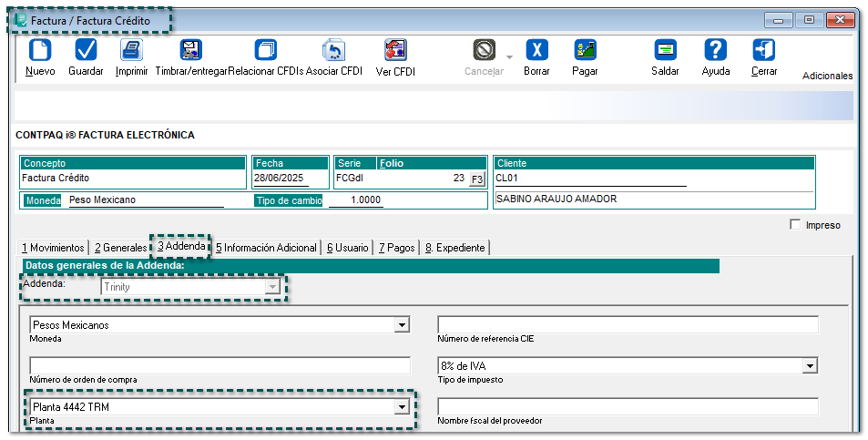Click Concepto value Factura Crédito
Image resolution: width=868 pixels, height=440 pixels.
click(x=56, y=179)
